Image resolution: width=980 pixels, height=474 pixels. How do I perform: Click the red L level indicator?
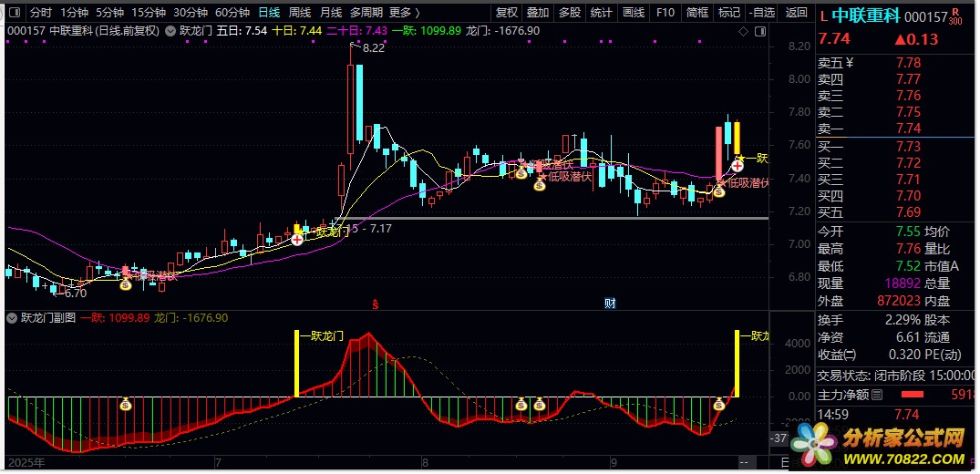coord(824,17)
